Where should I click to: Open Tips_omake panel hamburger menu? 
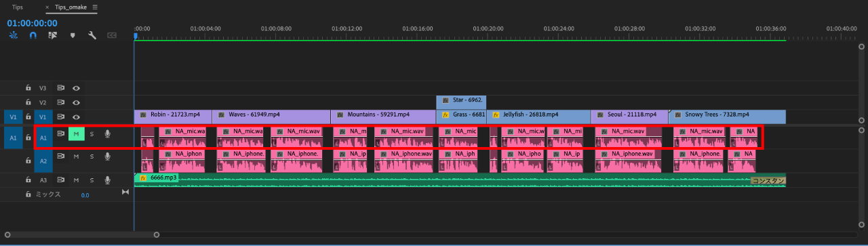(x=95, y=7)
